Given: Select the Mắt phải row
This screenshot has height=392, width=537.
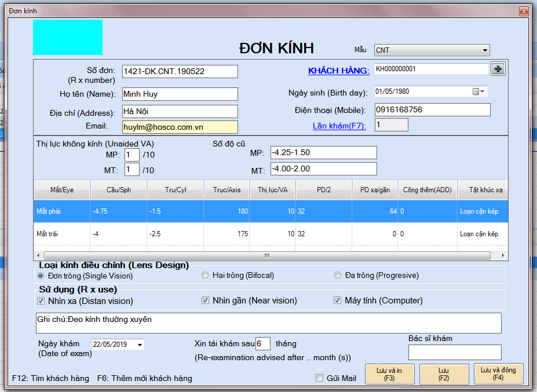Looking at the screenshot, I should (271, 211).
